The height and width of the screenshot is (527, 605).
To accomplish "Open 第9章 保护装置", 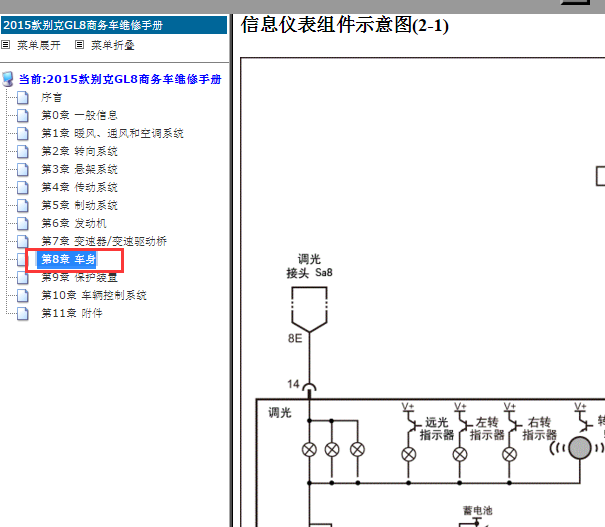I will click(79, 277).
